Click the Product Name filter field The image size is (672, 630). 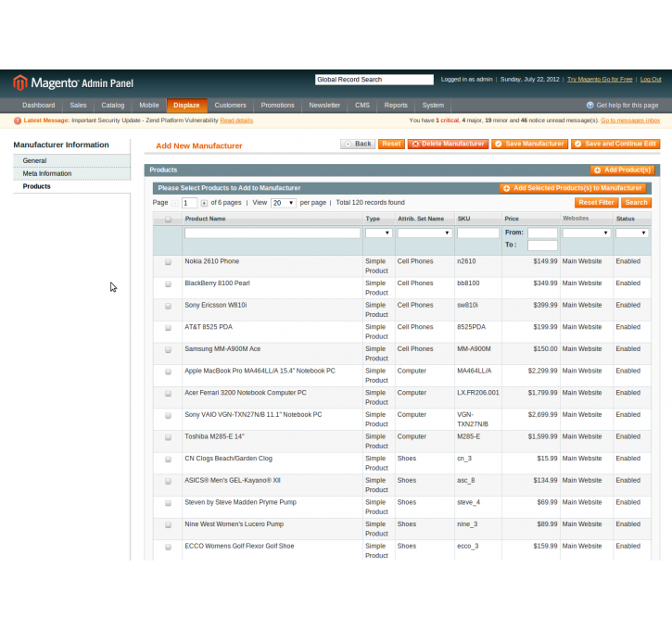pyautogui.click(x=273, y=233)
